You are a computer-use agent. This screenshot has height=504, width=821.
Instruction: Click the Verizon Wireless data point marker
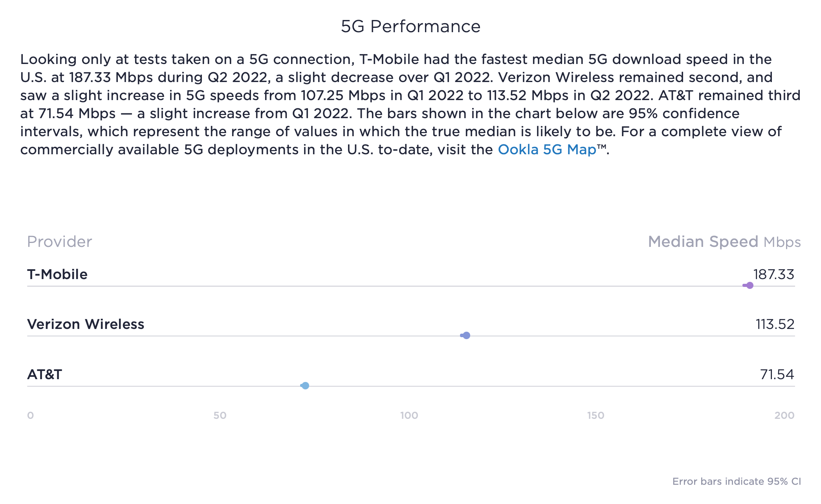coord(466,335)
